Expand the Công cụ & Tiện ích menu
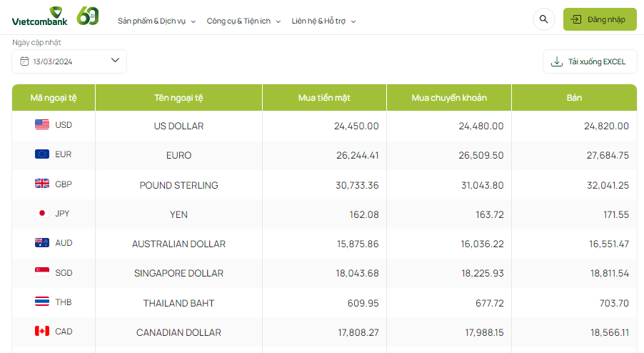The height and width of the screenshot is (353, 644). coord(243,21)
